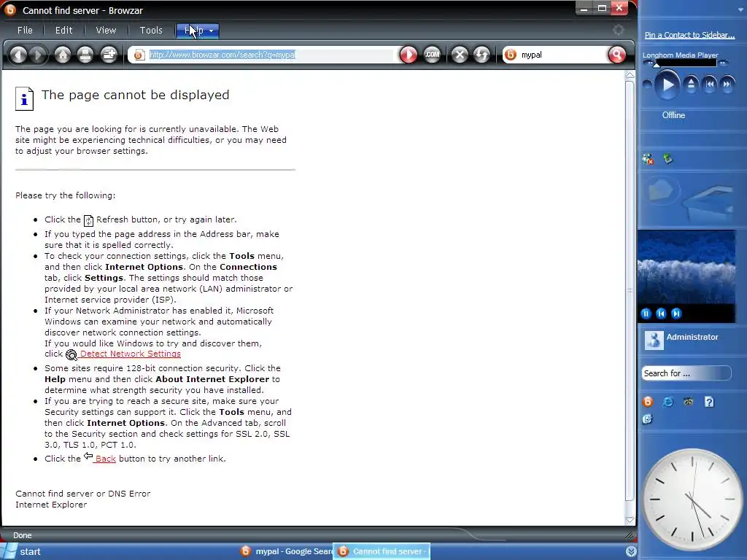Launch Browzar from the sidebar quick launch

[648, 402]
